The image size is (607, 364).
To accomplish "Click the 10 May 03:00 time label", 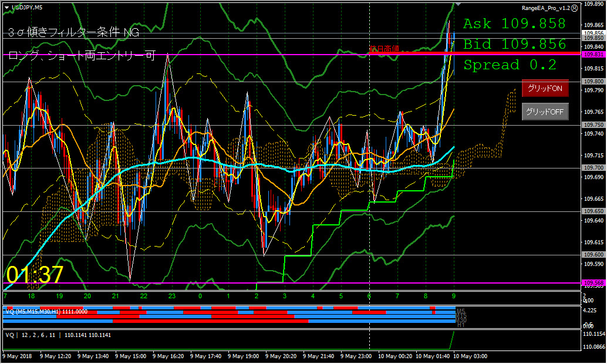I will (470, 356).
